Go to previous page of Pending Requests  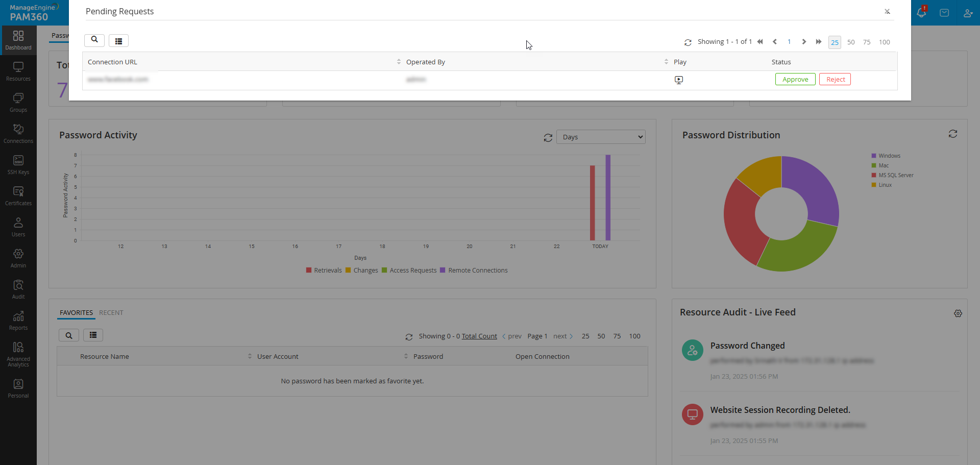[x=775, y=42]
